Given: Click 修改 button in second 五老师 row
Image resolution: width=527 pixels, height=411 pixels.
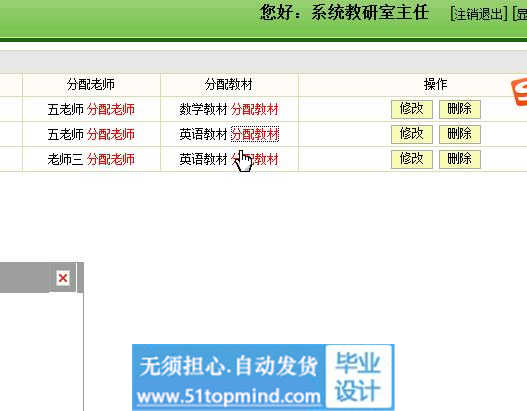Looking at the screenshot, I should click(412, 134).
